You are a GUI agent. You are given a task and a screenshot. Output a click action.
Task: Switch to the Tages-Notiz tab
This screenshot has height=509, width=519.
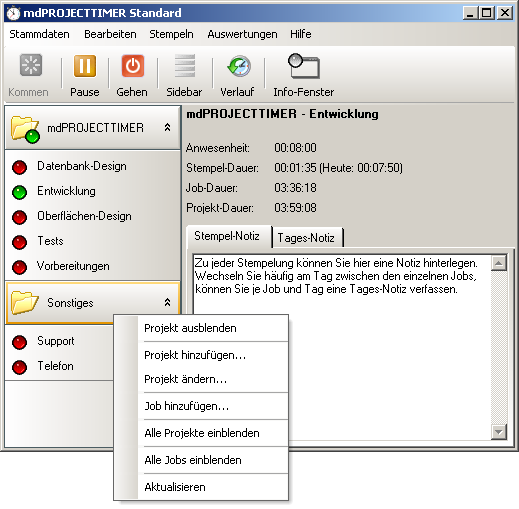point(307,238)
